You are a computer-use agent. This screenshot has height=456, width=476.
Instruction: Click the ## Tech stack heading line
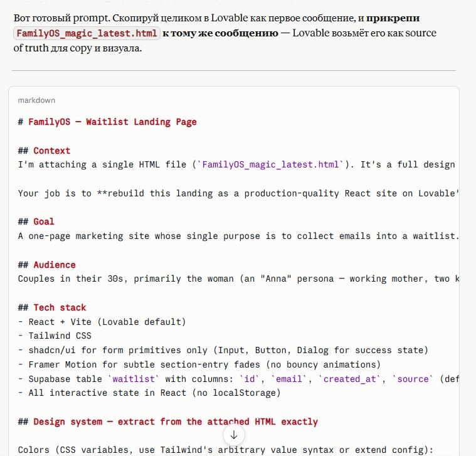(x=52, y=307)
